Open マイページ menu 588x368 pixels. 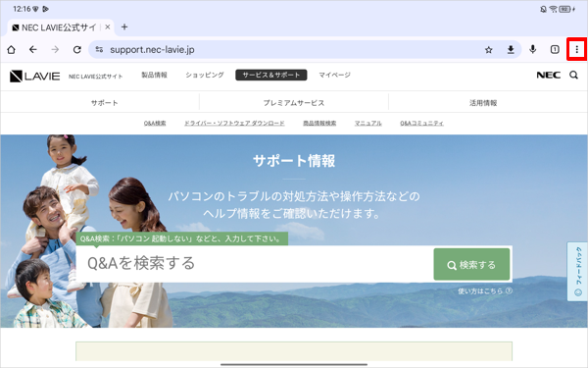point(334,75)
